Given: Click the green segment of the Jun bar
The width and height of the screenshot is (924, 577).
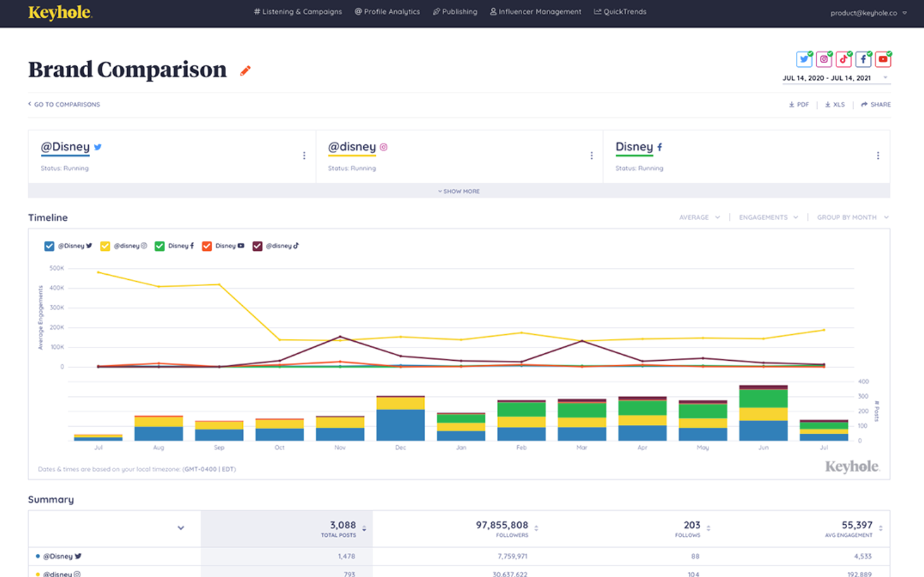Looking at the screenshot, I should [x=763, y=399].
